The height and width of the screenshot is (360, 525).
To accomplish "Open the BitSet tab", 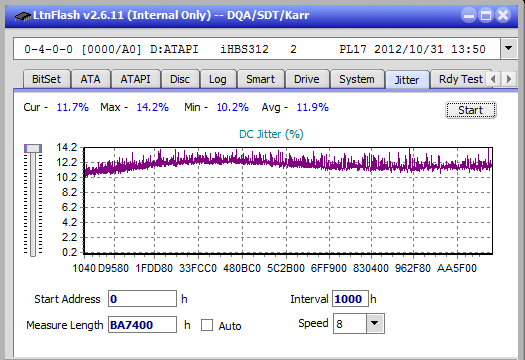I will 47,79.
